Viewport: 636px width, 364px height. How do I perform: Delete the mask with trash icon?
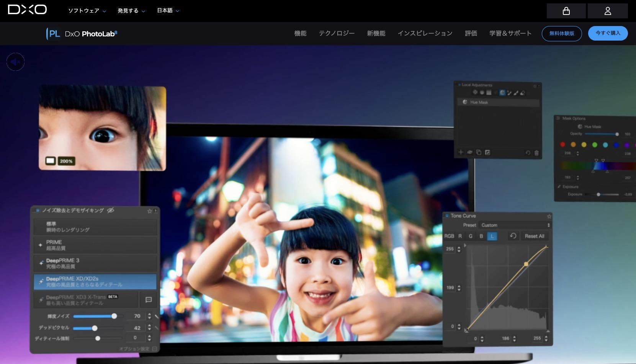(536, 153)
